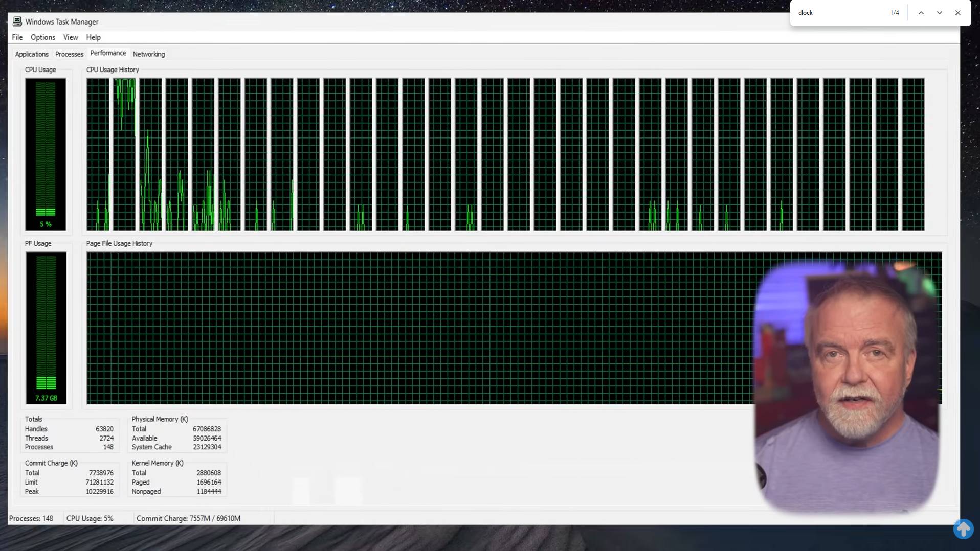This screenshot has width=980, height=551.
Task: Click the next match arrow in find bar
Action: click(939, 12)
